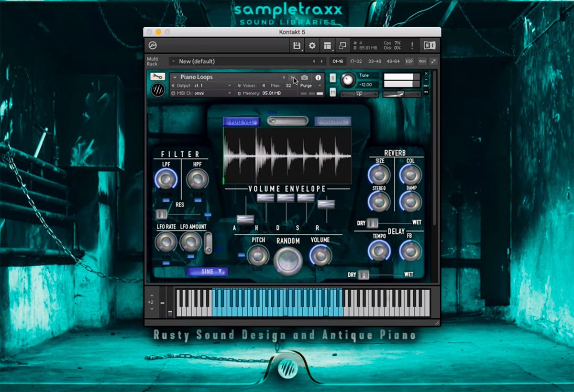Open the save (floppy disk) menu
Image resolution: width=574 pixels, height=392 pixels.
pos(297,46)
